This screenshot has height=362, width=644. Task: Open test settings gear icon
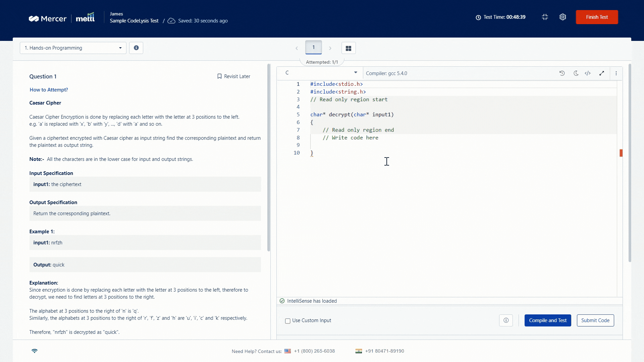(563, 17)
